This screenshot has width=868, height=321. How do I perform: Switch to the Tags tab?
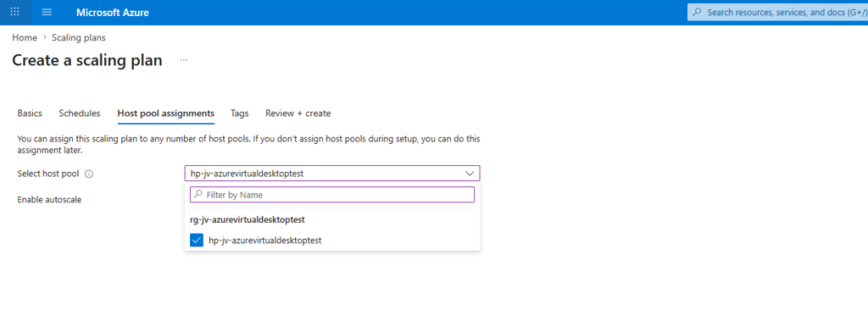[x=240, y=113]
